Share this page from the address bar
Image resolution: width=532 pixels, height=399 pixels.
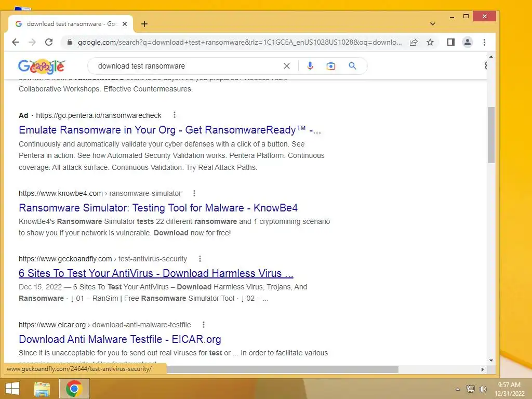[x=414, y=43]
